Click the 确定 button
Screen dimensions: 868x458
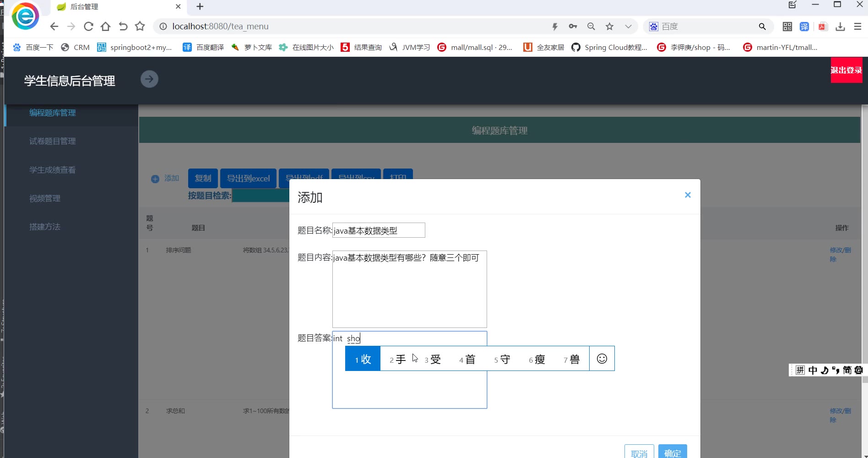[x=672, y=453]
